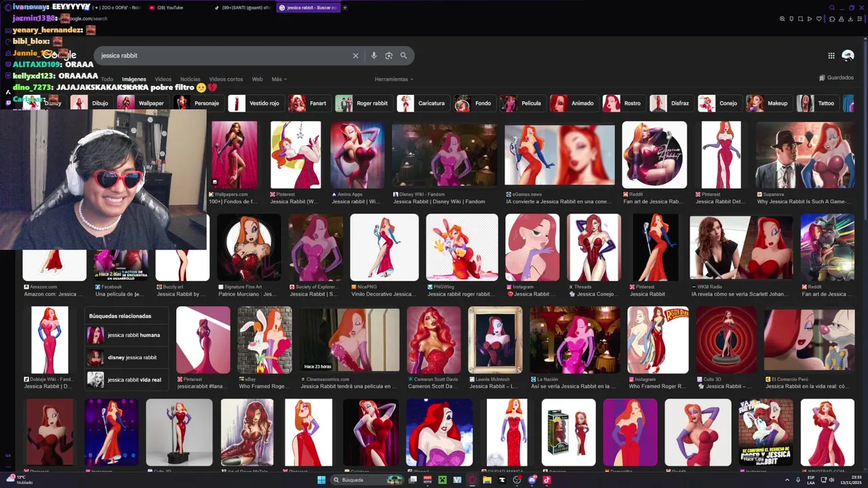Open the green Minecraft-style taskbar icon
The width and height of the screenshot is (868, 488).
tap(442, 480)
